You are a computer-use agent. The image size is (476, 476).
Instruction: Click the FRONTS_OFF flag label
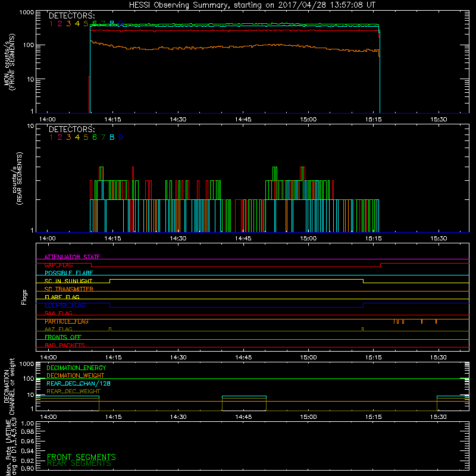coord(63,337)
